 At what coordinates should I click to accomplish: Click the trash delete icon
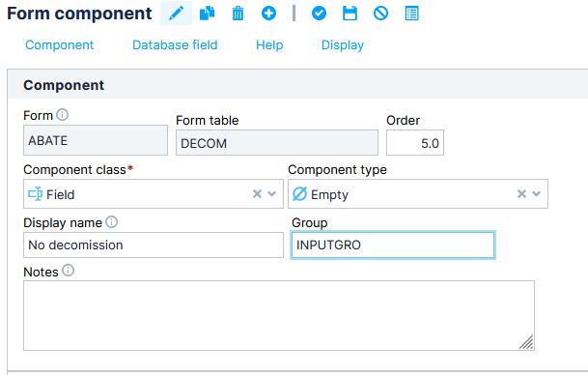click(x=238, y=14)
